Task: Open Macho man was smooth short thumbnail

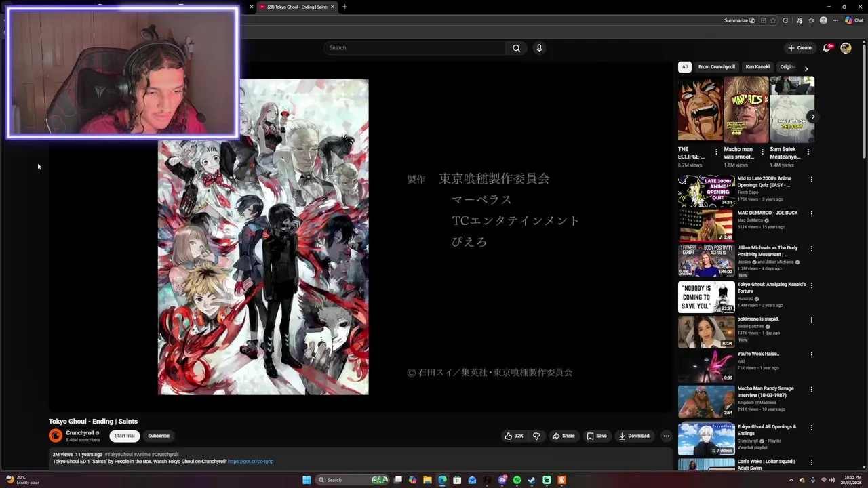Action: tap(746, 109)
